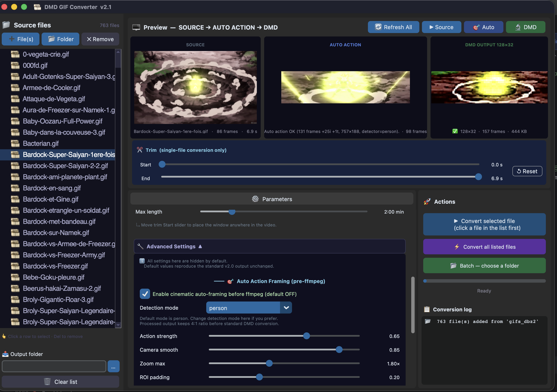Click the DMD OUTPUT preview thumbnail
The width and height of the screenshot is (557, 392).
click(x=489, y=87)
